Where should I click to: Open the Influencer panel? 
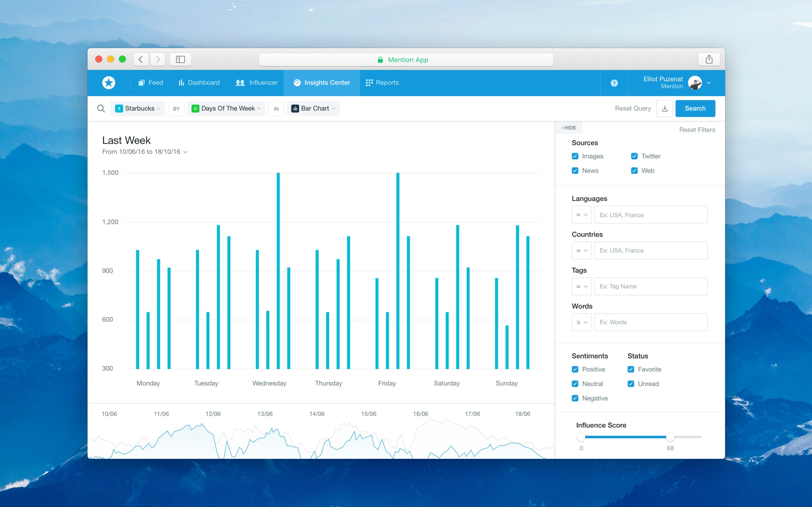tap(257, 82)
